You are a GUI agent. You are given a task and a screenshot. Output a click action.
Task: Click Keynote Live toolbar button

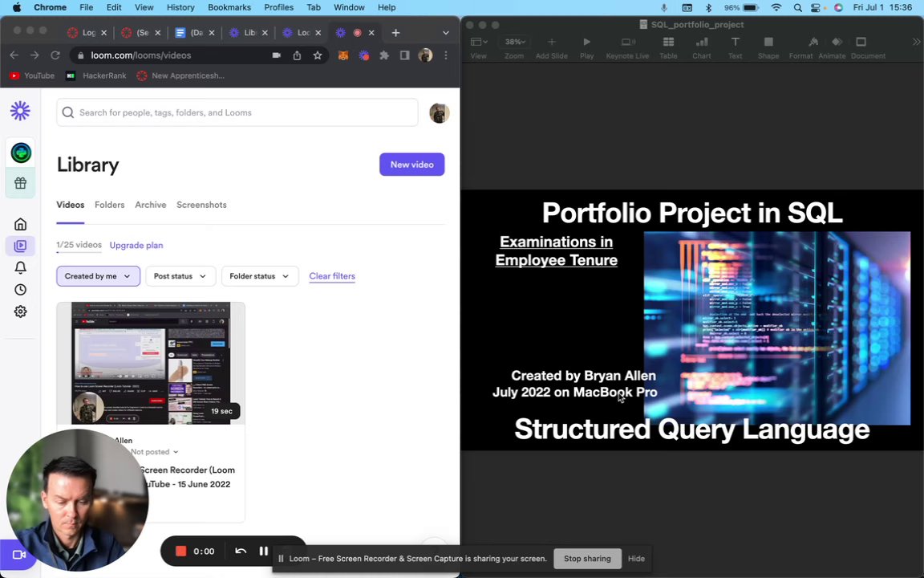[627, 47]
